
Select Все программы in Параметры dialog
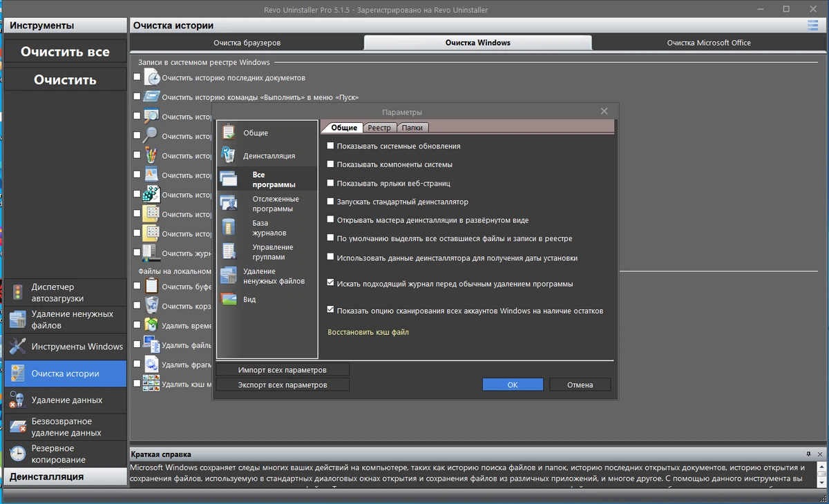(267, 180)
